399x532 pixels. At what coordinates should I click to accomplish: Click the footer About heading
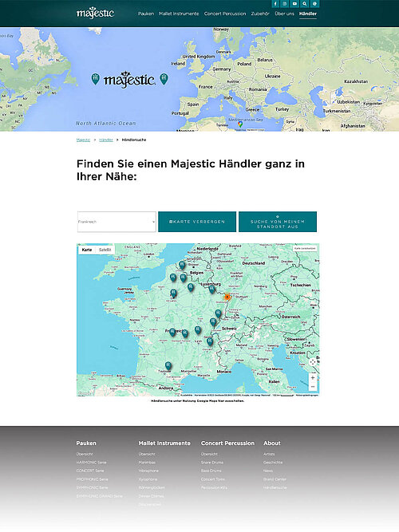tap(272, 443)
